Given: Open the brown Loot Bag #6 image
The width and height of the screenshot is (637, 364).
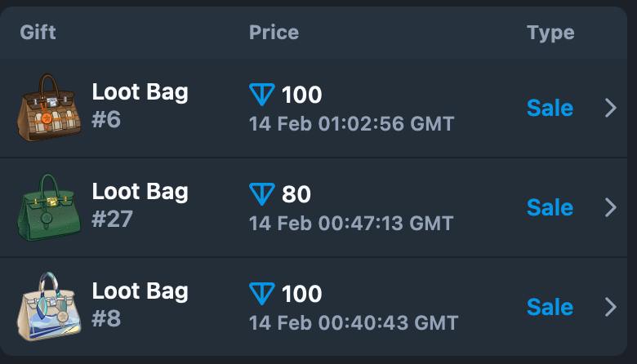Looking at the screenshot, I should (49, 108).
